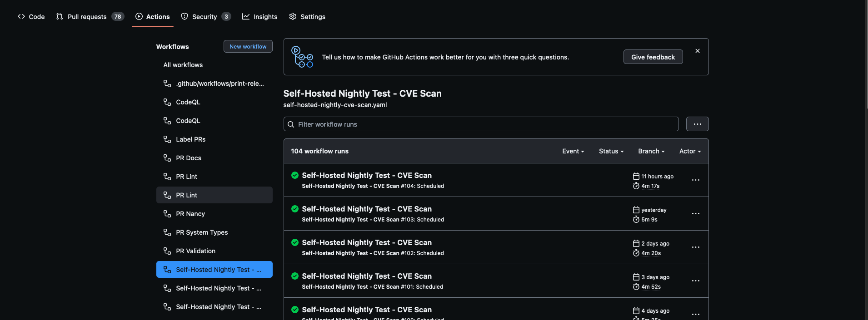Click the stopwatch icon next to '4m 17s'
This screenshot has height=320, width=868.
click(636, 186)
